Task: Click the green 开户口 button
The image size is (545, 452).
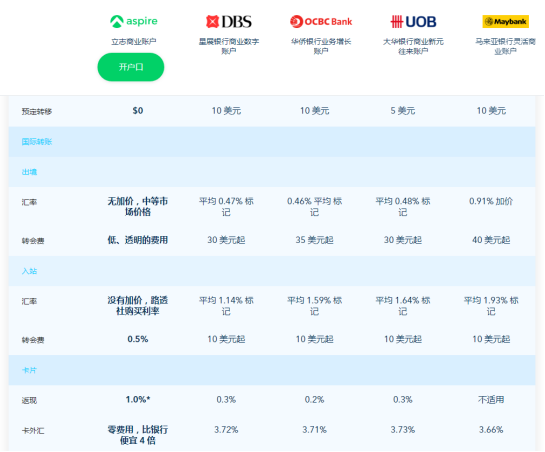Action: click(x=131, y=67)
